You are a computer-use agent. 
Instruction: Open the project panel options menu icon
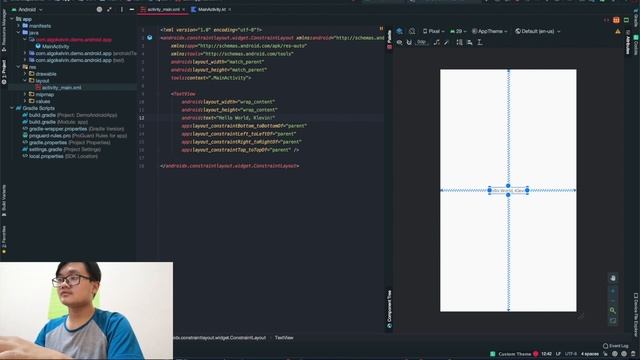[x=122, y=9]
